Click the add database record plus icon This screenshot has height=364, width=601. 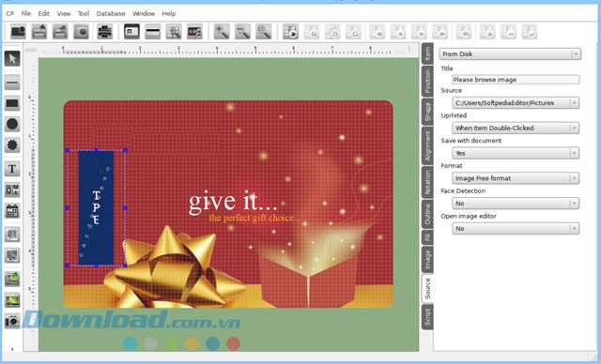click(x=487, y=32)
